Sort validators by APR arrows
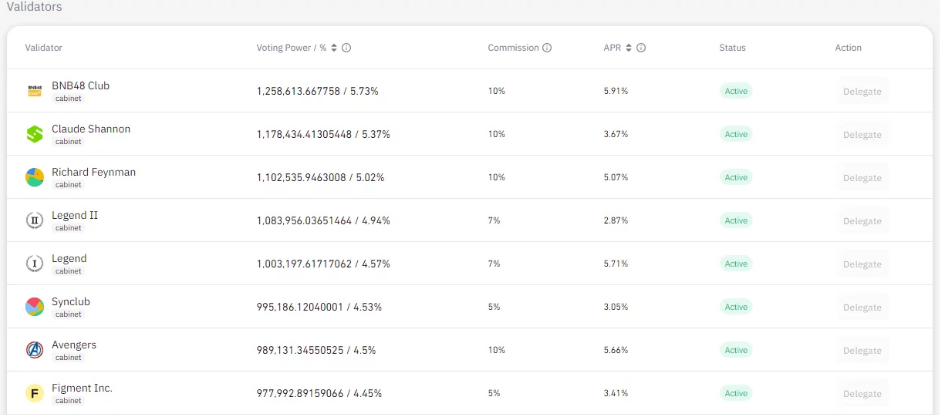 [628, 48]
